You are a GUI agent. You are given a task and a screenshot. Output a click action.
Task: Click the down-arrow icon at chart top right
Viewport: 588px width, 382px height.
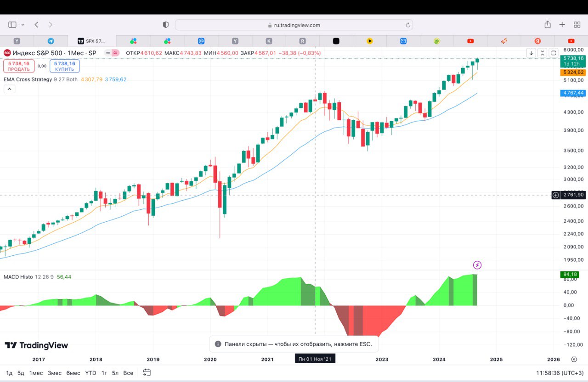531,53
